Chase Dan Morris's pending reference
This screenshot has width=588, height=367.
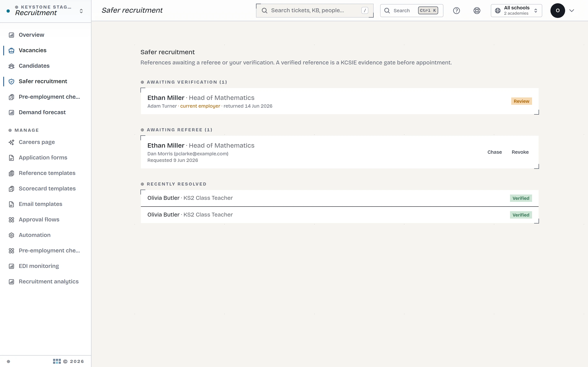click(x=494, y=152)
